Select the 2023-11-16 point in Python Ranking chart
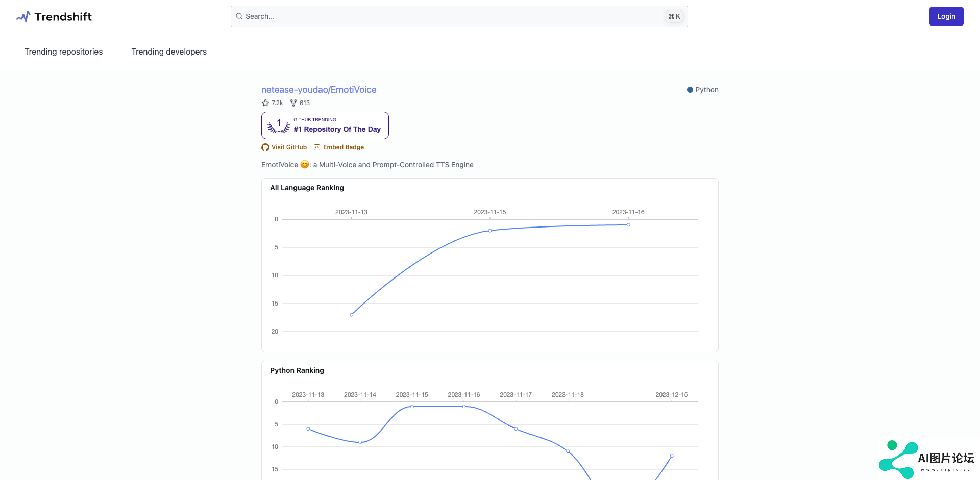980x480 pixels. click(x=464, y=407)
